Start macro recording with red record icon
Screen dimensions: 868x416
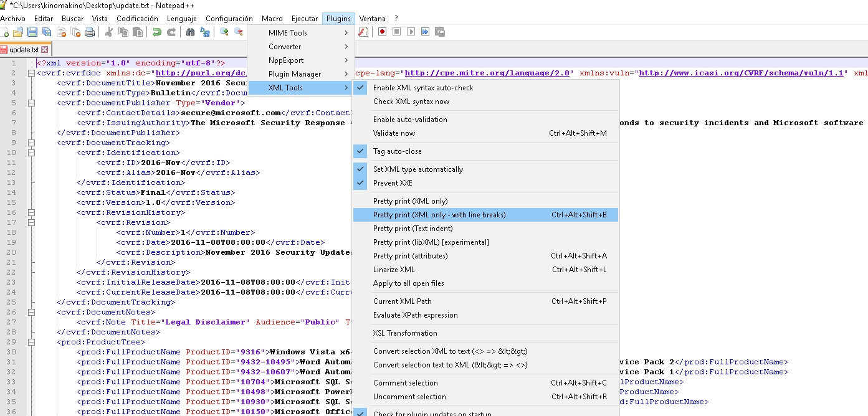pyautogui.click(x=383, y=32)
